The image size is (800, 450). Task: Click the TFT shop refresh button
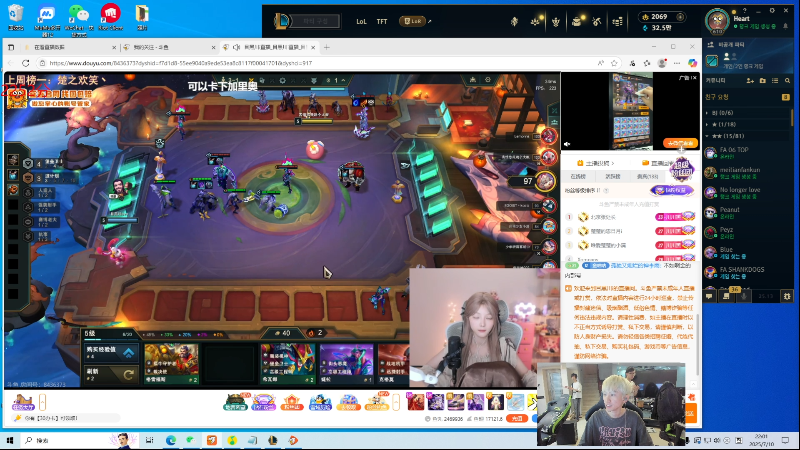tap(110, 374)
